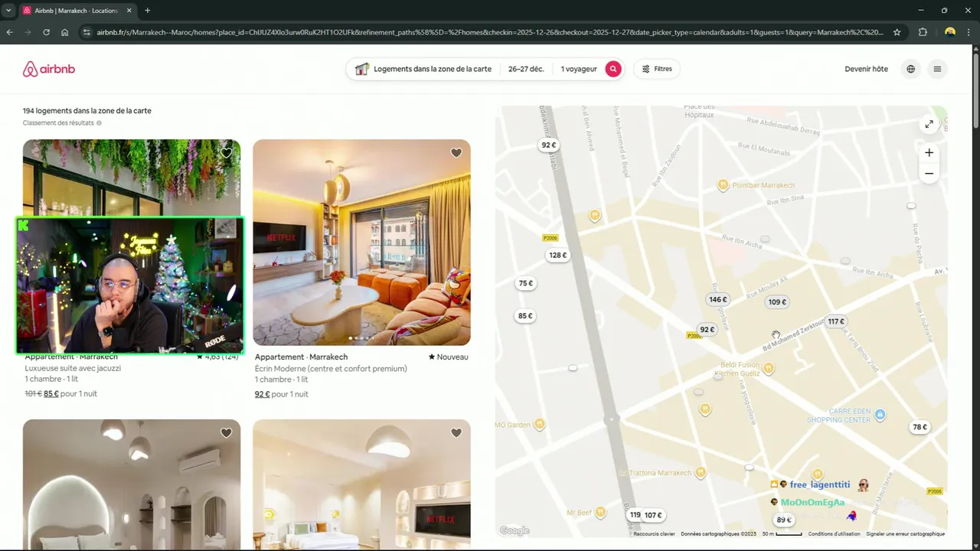Viewport: 980px width, 551px height.
Task: Toggle heart on bottom-right Netflix bedroom listing
Action: pos(456,433)
